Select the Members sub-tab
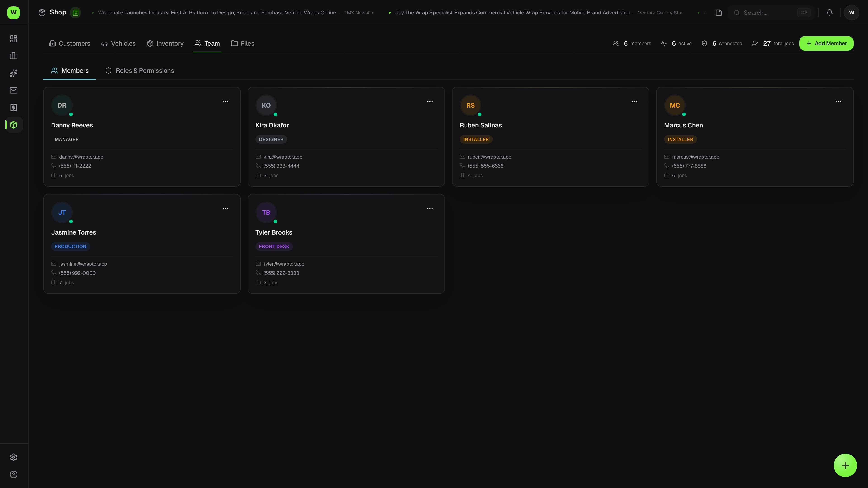The image size is (868, 488). point(70,71)
